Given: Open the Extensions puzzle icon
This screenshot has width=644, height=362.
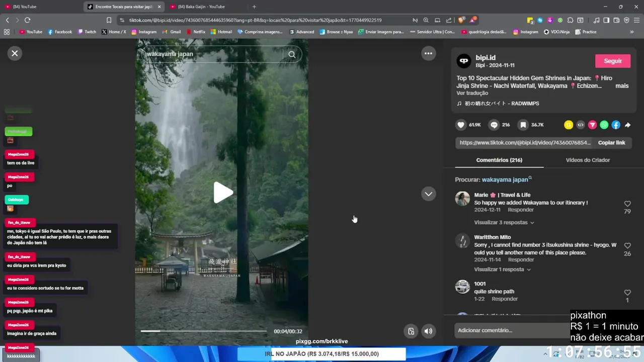Looking at the screenshot, I should point(570,20).
